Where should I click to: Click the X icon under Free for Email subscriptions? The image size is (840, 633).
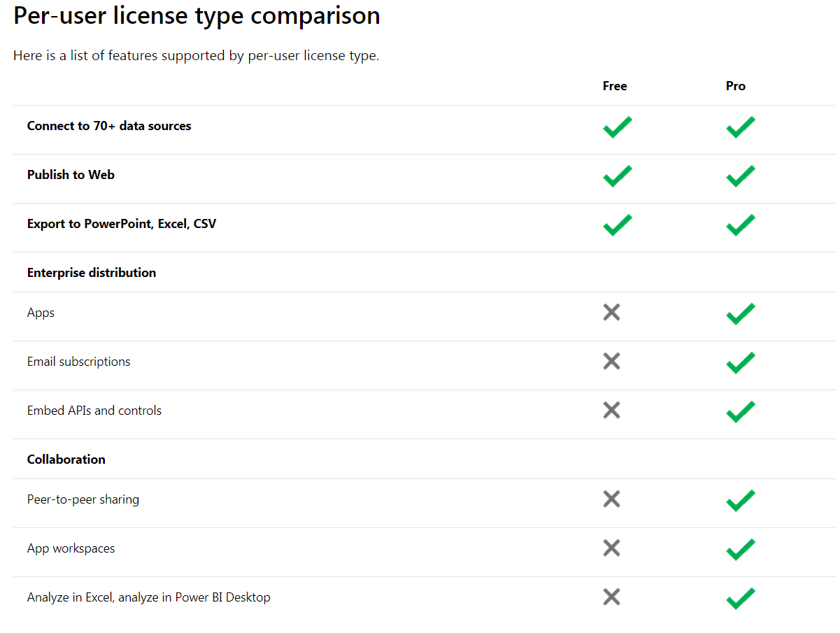611,361
